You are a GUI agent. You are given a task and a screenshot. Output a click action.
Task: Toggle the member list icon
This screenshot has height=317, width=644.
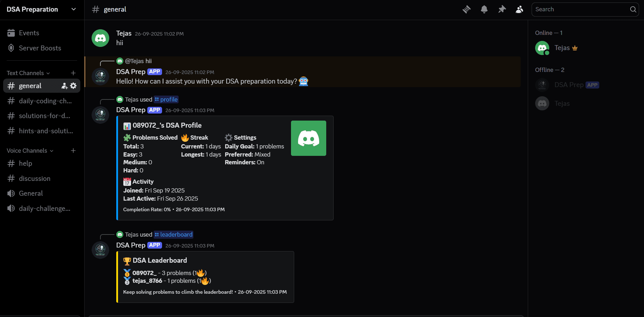pyautogui.click(x=519, y=10)
